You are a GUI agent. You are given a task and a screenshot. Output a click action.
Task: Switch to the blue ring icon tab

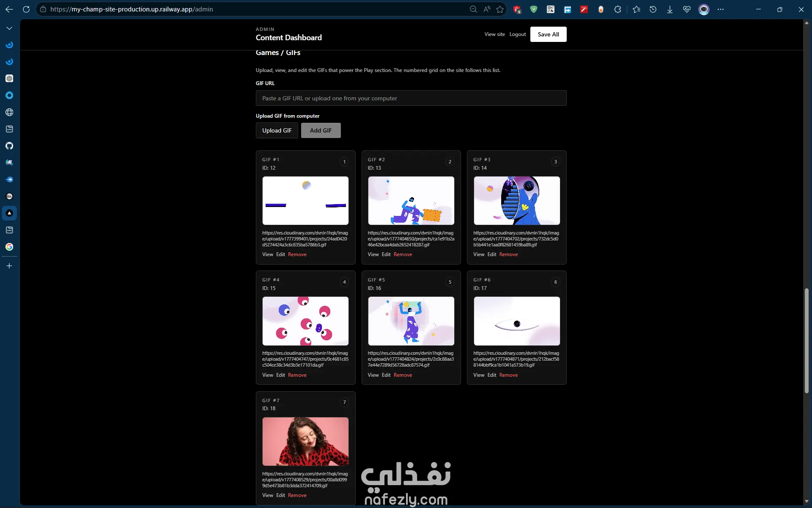pyautogui.click(x=9, y=96)
